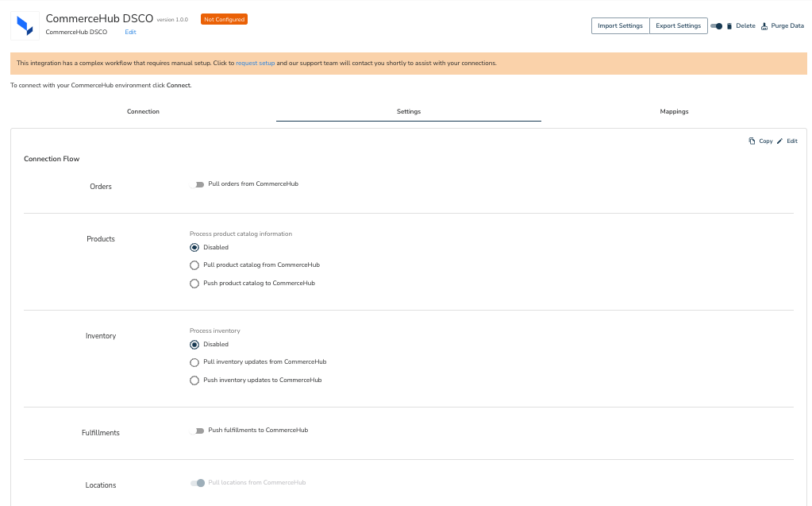The width and height of the screenshot is (812, 506).
Task: Enable Pull orders from CommerceHub switch
Action: tap(197, 184)
